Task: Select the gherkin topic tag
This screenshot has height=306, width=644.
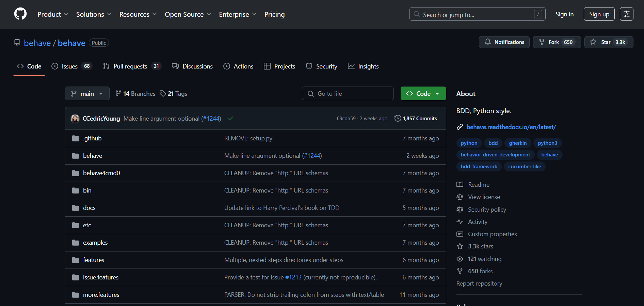Action: 518,143
